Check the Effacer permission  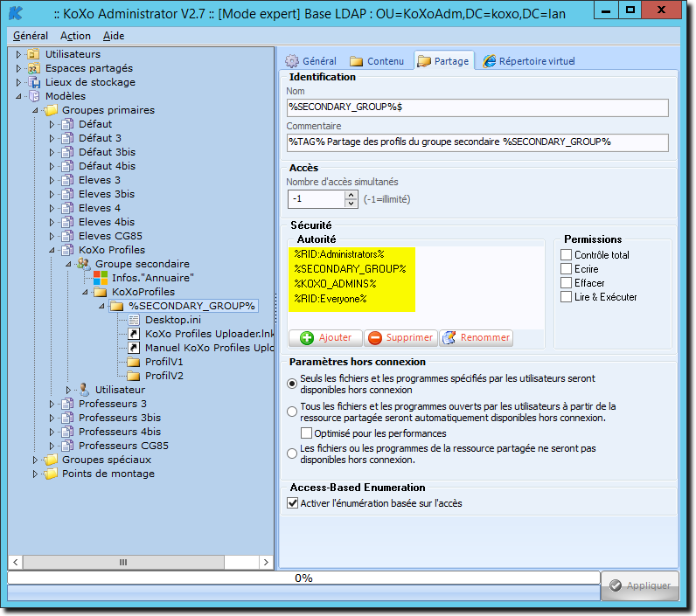coord(566,283)
